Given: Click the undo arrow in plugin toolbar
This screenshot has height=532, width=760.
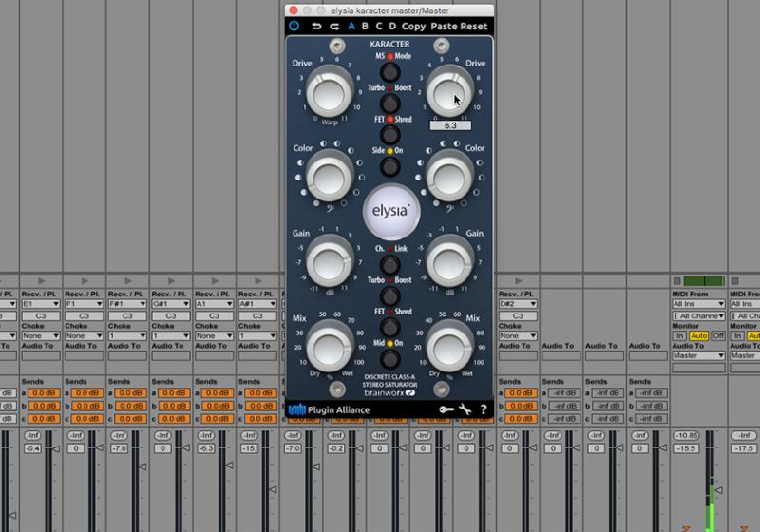Looking at the screenshot, I should point(316,27).
